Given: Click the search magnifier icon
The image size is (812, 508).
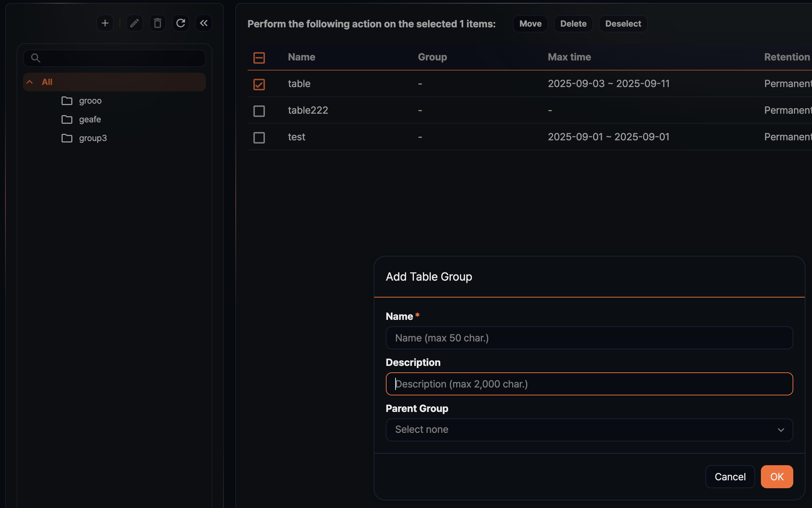Looking at the screenshot, I should (36, 58).
